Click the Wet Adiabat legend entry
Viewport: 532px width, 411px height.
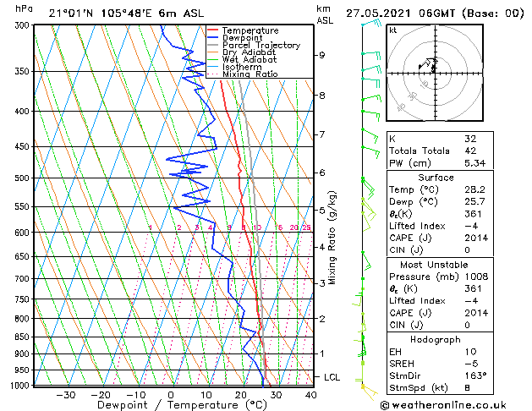point(242,60)
